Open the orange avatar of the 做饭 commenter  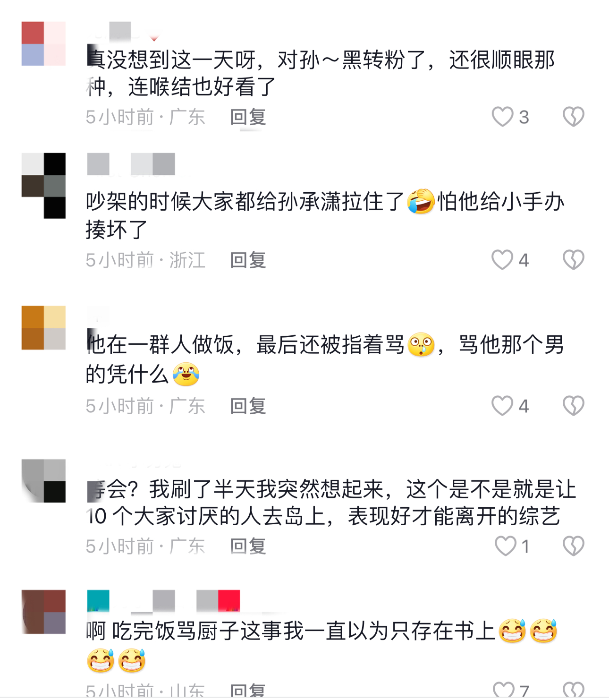pyautogui.click(x=43, y=328)
